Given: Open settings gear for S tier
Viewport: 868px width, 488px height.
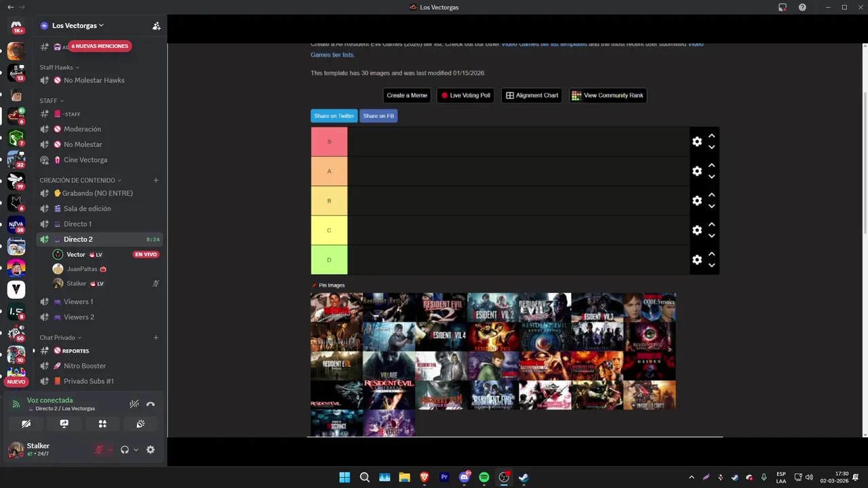Looking at the screenshot, I should (x=697, y=142).
